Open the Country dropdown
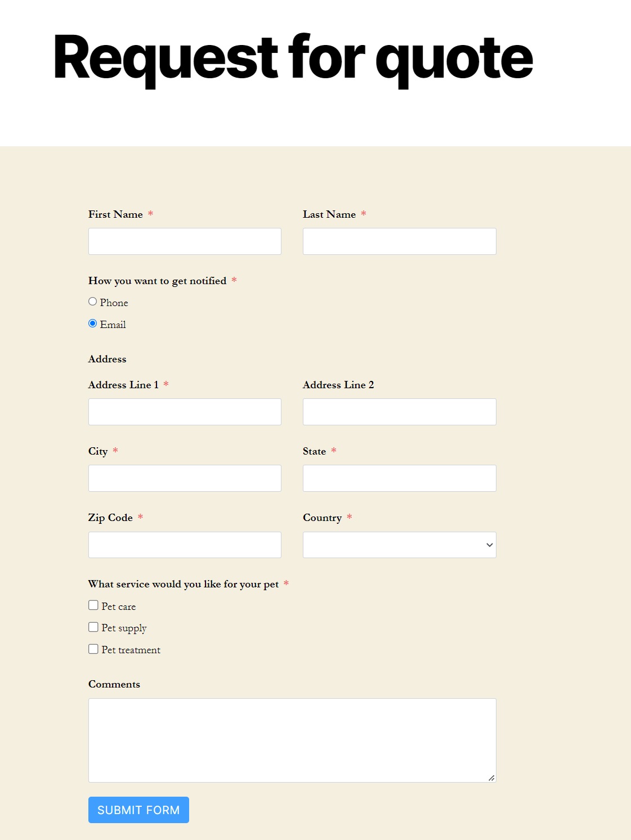 tap(400, 545)
